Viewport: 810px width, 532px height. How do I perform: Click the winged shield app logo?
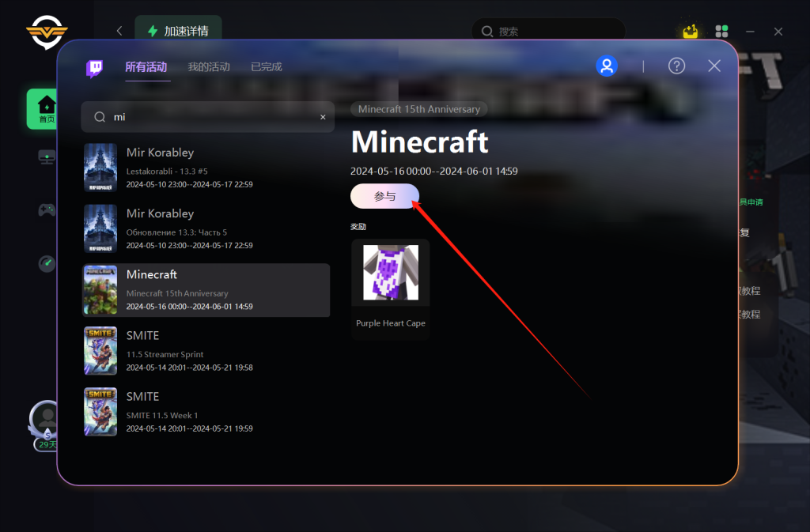click(47, 32)
